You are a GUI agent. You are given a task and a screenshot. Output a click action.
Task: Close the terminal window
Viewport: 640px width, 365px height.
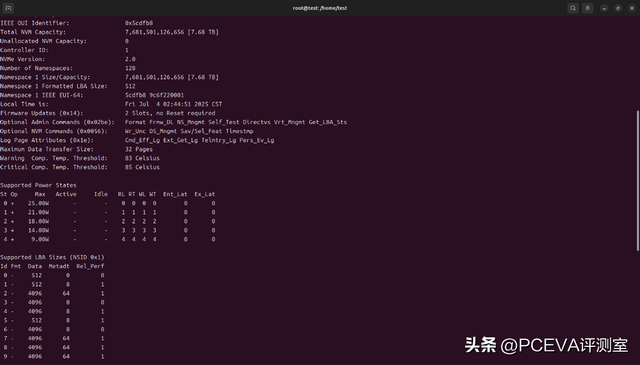pos(631,8)
